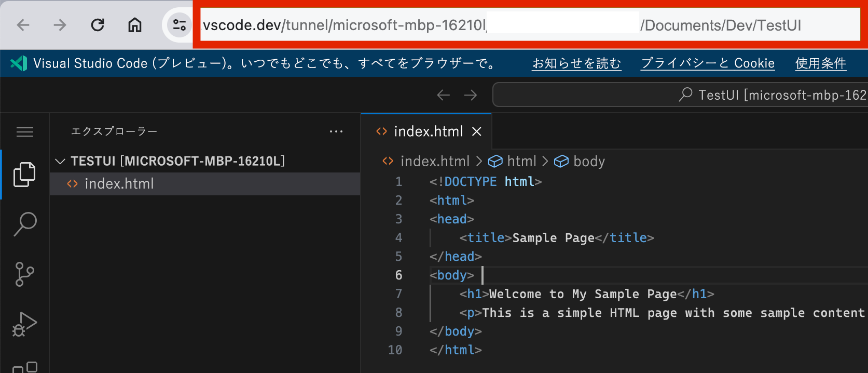Select index.html in the file tree
Viewport: 868px width, 373px height.
tap(205, 184)
